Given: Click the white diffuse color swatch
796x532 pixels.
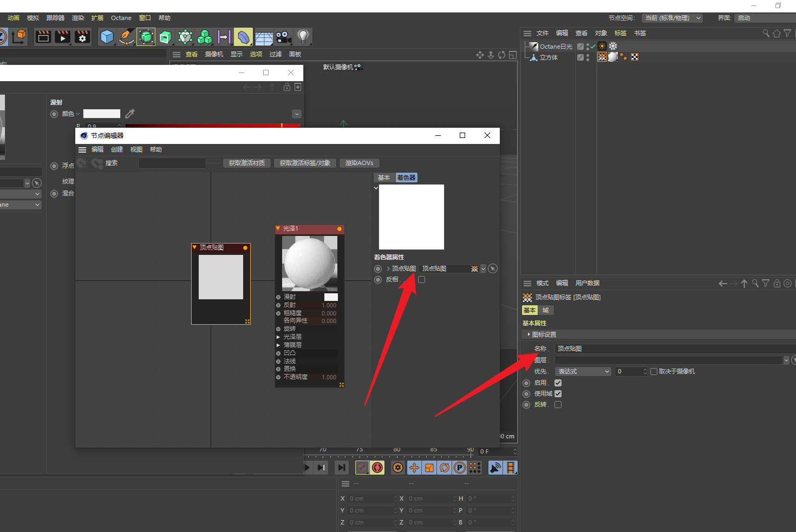Looking at the screenshot, I should [102, 114].
